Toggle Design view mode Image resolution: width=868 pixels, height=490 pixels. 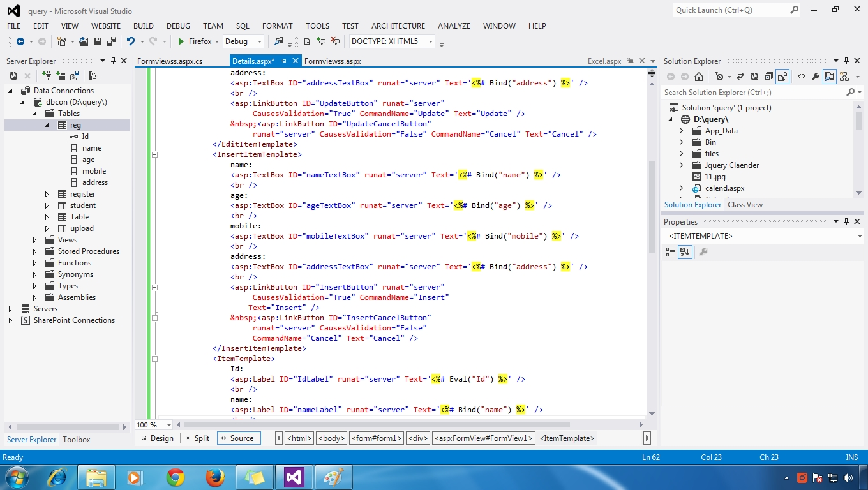click(161, 438)
